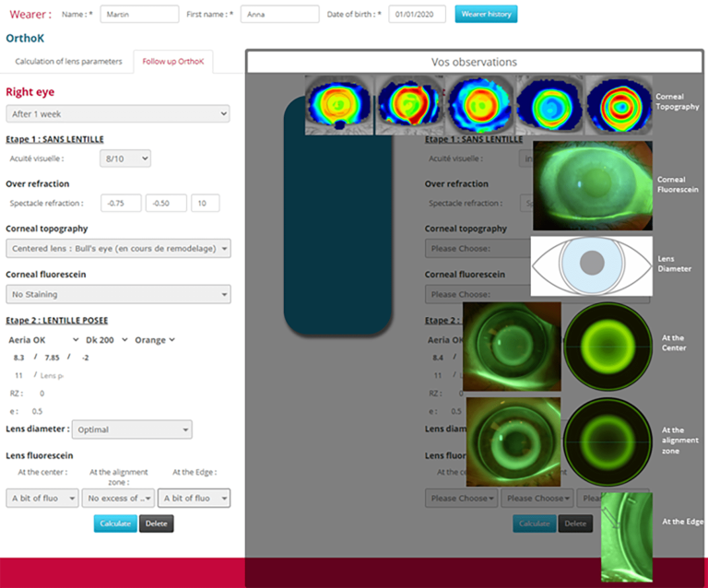Screen dimensions: 708x588
Task: Click the lens diameter eye diagram
Action: [592, 265]
